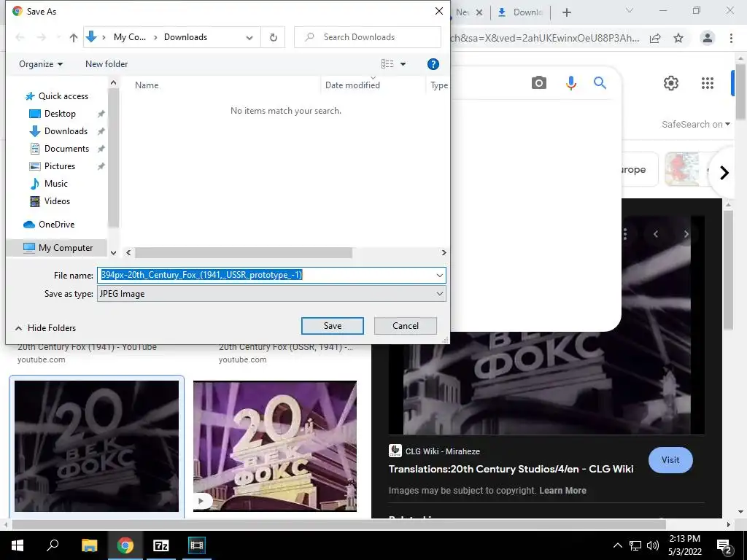Expand the address path history dropdown
747x560 pixels.
pyautogui.click(x=249, y=38)
